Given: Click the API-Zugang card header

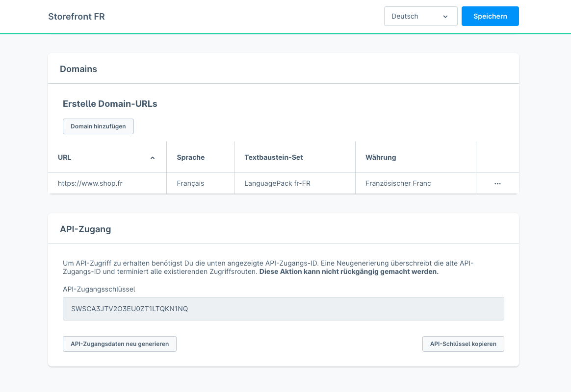Looking at the screenshot, I should point(85,229).
